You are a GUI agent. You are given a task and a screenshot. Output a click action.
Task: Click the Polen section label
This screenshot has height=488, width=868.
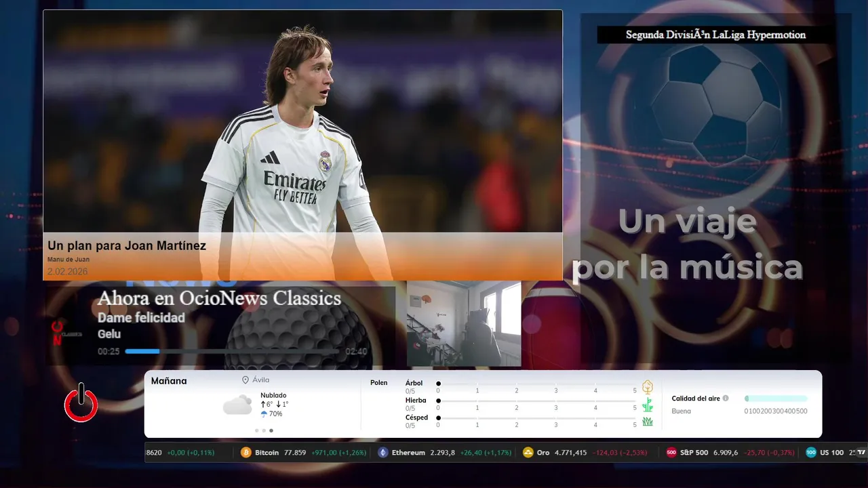[379, 383]
